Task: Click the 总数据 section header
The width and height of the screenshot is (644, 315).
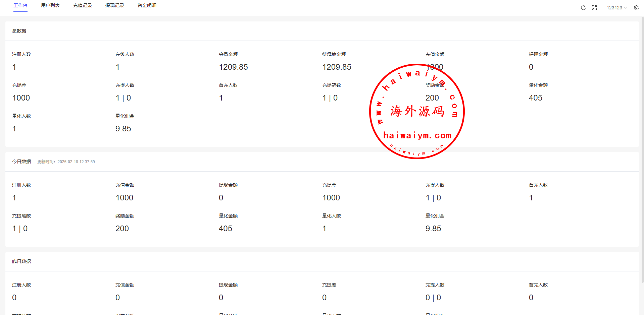Action: (19, 31)
